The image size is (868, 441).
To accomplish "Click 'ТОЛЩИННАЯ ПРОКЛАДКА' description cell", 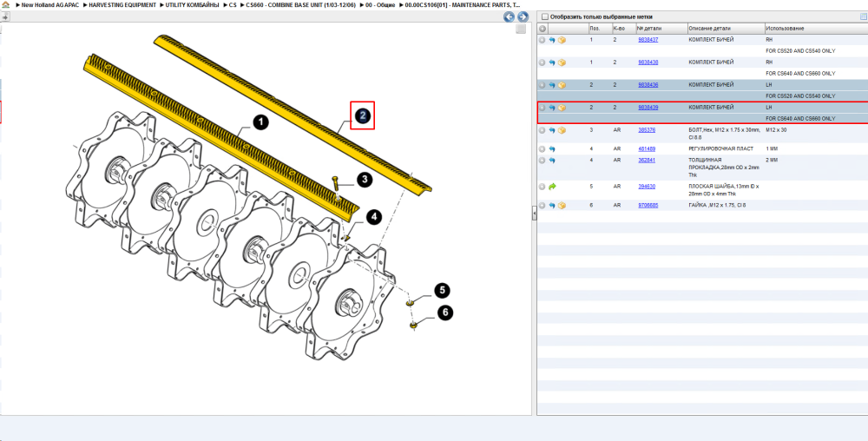I will (724, 168).
